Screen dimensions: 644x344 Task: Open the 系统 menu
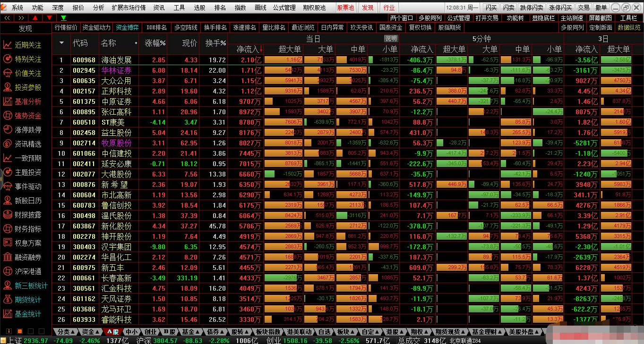[x=17, y=8]
